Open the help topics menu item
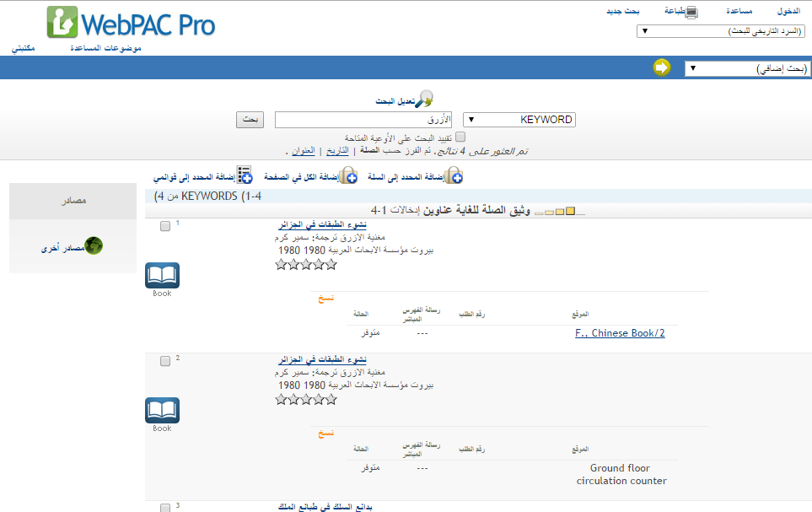Screen dimensions: 812x512 [105, 47]
